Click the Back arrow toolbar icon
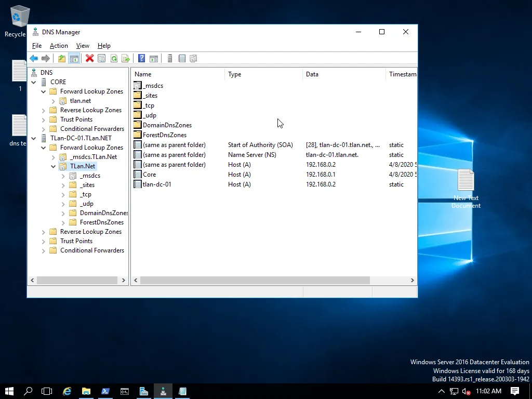 pyautogui.click(x=34, y=58)
